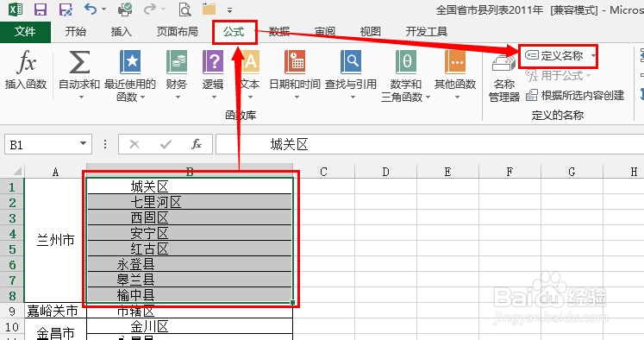Click the formula bar cancel X icon
Image resolution: width=644 pixels, height=340 pixels.
click(x=134, y=144)
